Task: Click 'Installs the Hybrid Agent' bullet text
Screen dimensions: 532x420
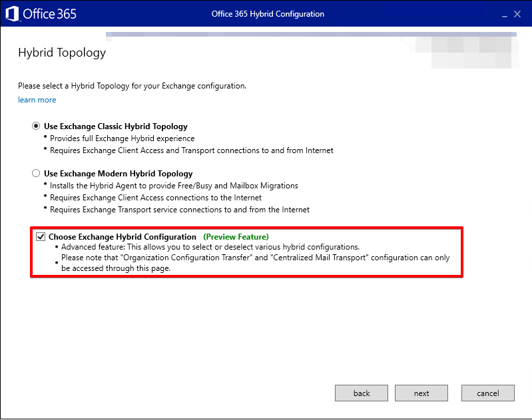Action: coord(174,186)
